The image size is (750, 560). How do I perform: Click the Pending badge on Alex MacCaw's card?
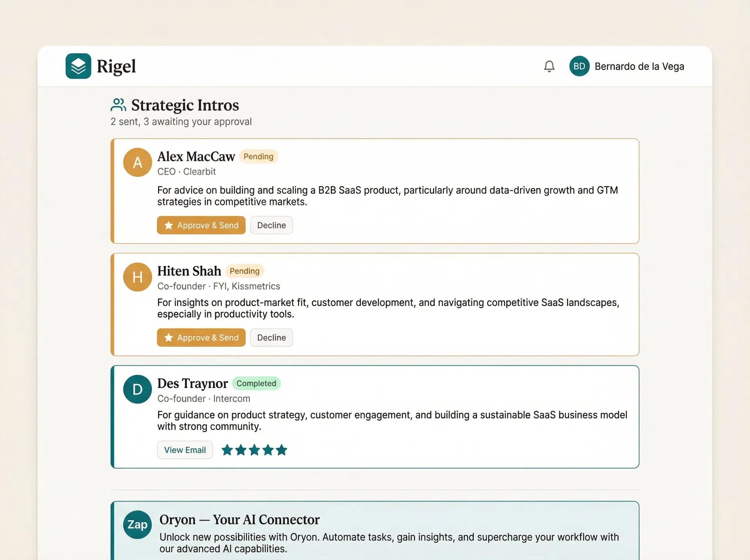(x=258, y=156)
